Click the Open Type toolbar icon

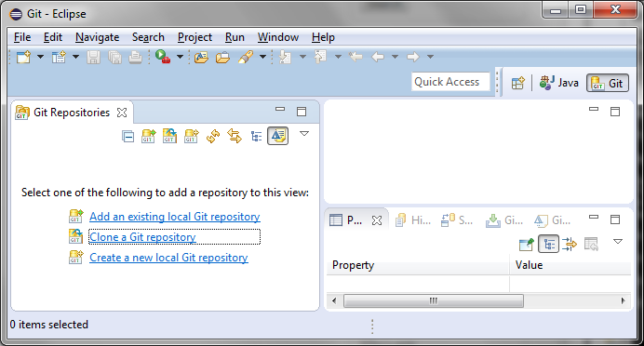pos(201,57)
